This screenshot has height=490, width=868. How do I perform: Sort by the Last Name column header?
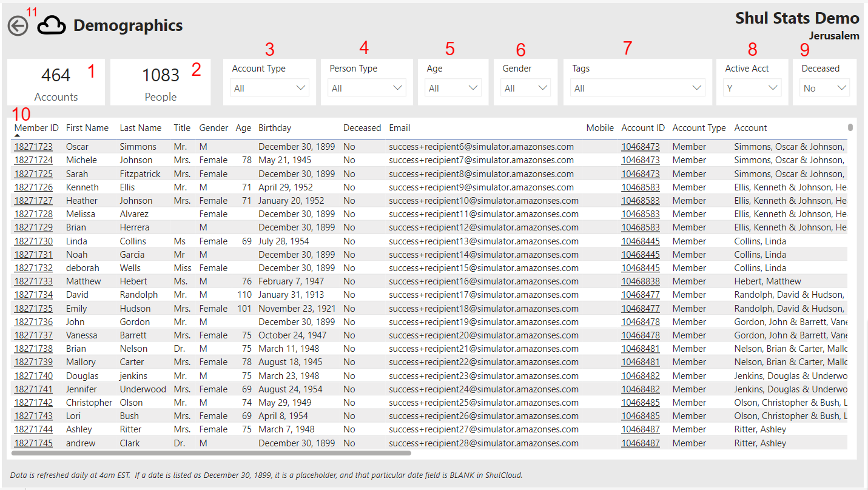coord(140,128)
